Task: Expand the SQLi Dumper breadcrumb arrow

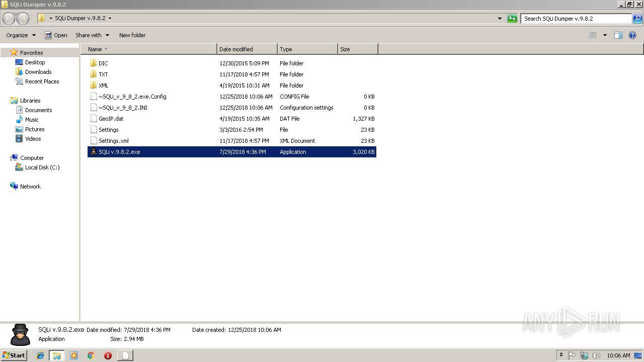Action: pos(110,19)
